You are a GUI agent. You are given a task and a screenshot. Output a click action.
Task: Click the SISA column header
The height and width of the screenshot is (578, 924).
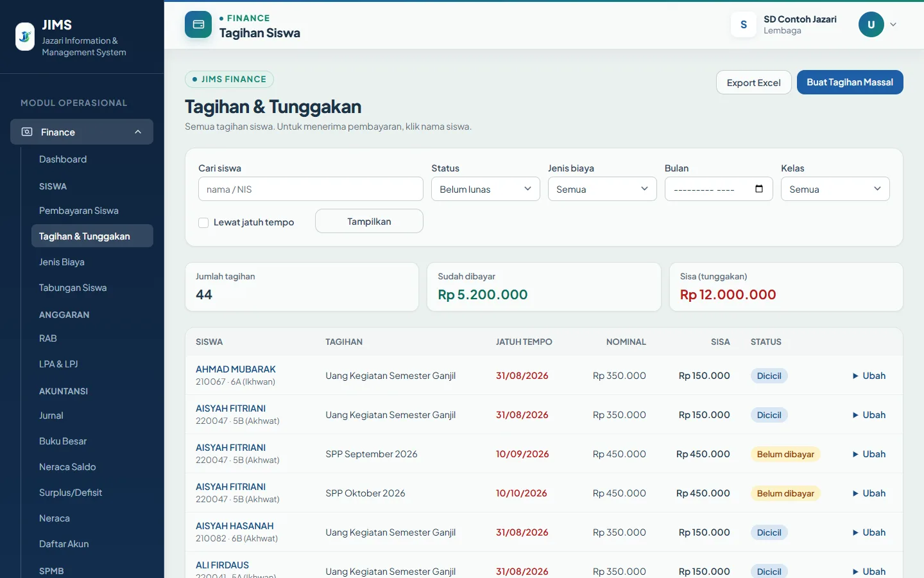(721, 342)
